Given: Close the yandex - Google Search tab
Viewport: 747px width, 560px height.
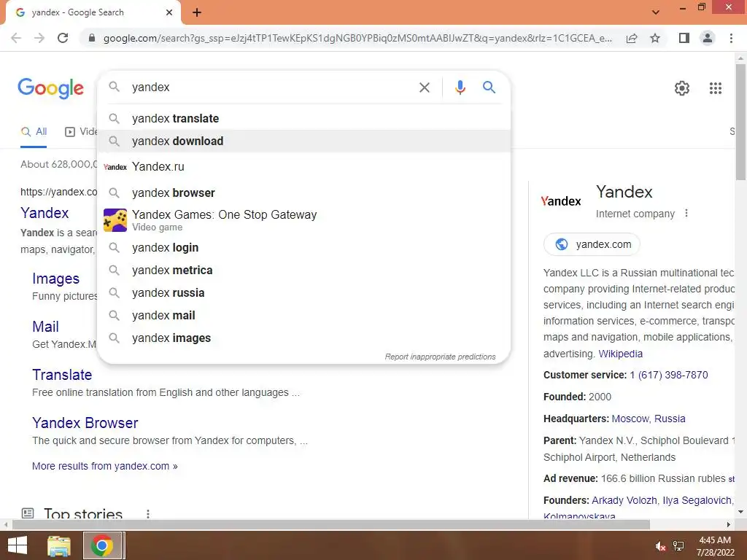Looking at the screenshot, I should pos(169,12).
